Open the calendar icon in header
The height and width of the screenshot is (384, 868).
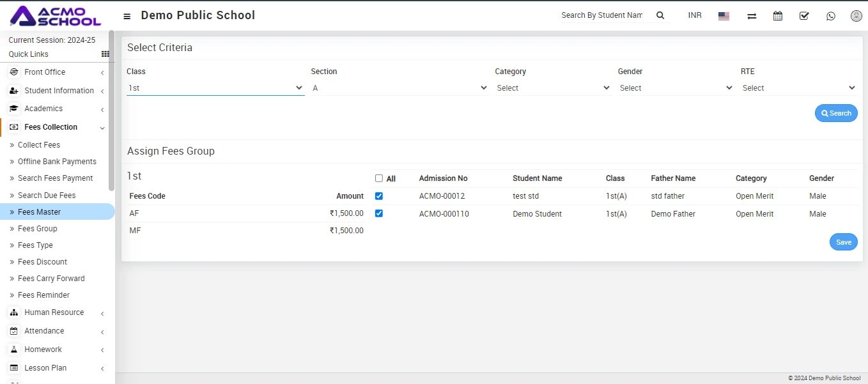778,16
